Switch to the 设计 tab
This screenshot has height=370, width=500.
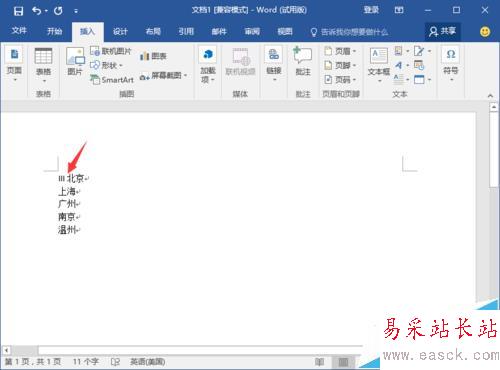(120, 31)
